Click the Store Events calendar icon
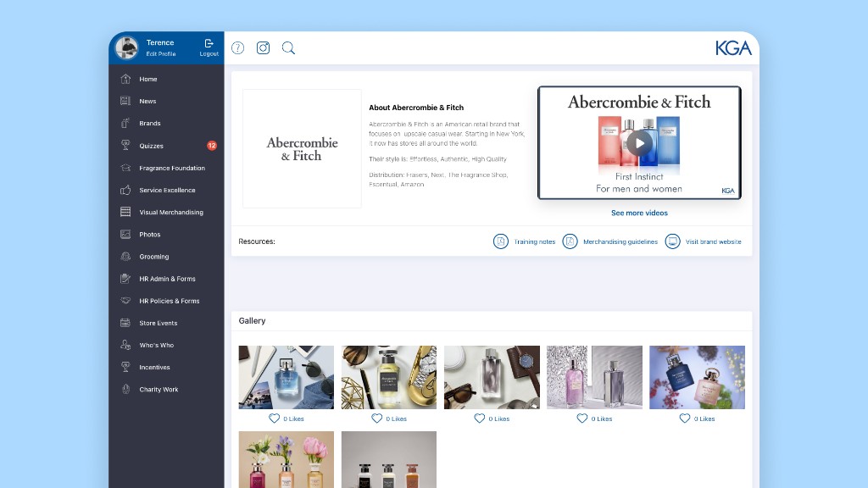 point(125,323)
